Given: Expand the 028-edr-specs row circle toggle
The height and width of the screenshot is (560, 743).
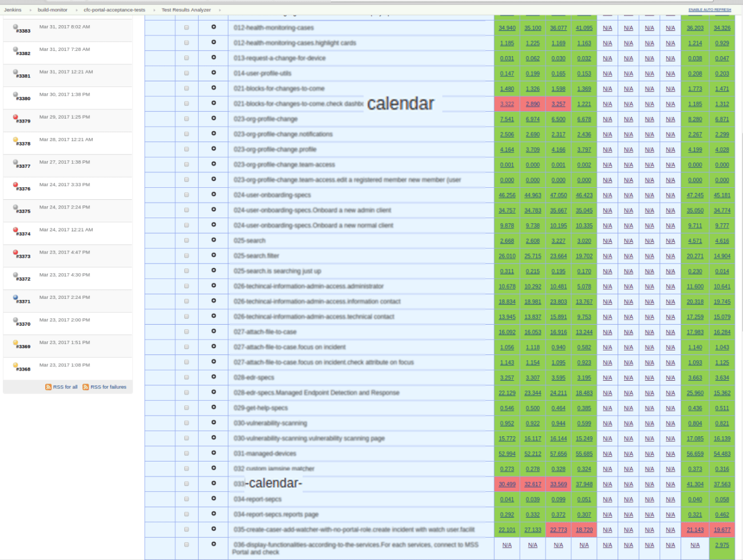Looking at the screenshot, I should (x=214, y=377).
